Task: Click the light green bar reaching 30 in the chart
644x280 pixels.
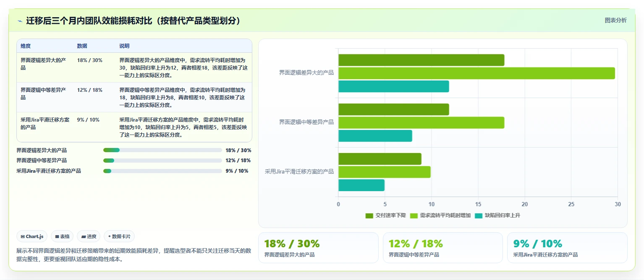Action: pyautogui.click(x=476, y=73)
